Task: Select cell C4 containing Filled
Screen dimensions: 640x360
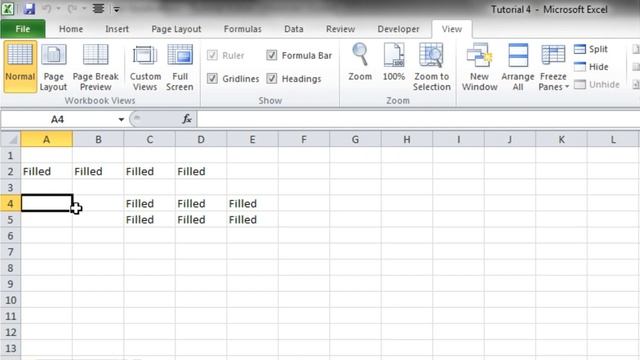Action: pos(149,203)
